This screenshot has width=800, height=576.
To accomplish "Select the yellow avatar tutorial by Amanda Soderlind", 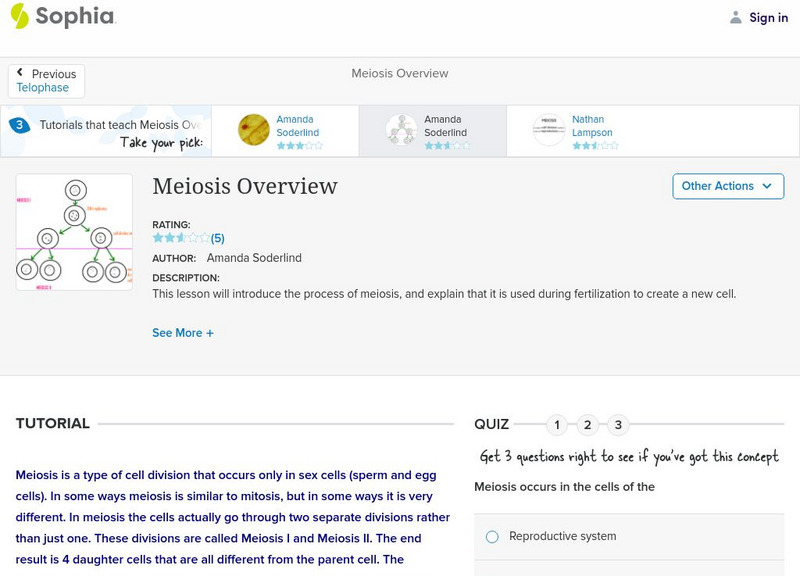I will coord(254,130).
